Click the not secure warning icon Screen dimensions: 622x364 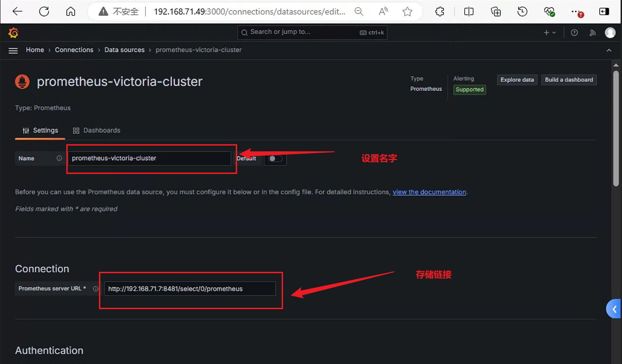[103, 12]
